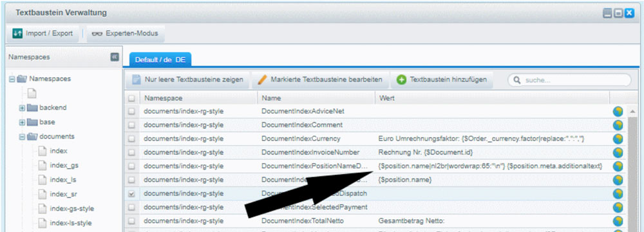Click Nur leere Textbausteine zeigen

[x=187, y=79]
